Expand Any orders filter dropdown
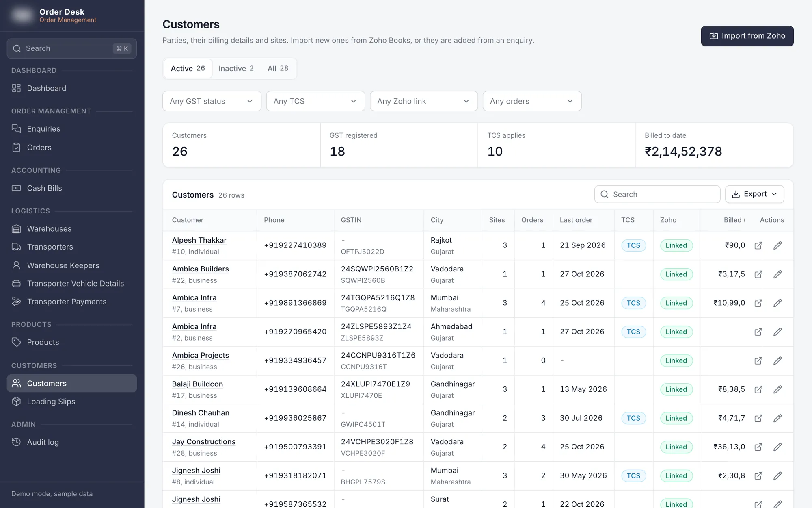 click(532, 101)
